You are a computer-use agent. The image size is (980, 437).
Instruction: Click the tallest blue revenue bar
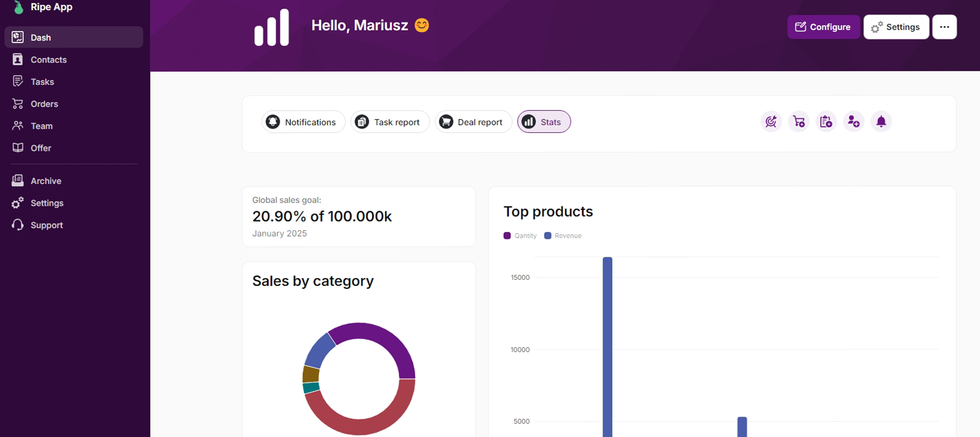pyautogui.click(x=608, y=347)
